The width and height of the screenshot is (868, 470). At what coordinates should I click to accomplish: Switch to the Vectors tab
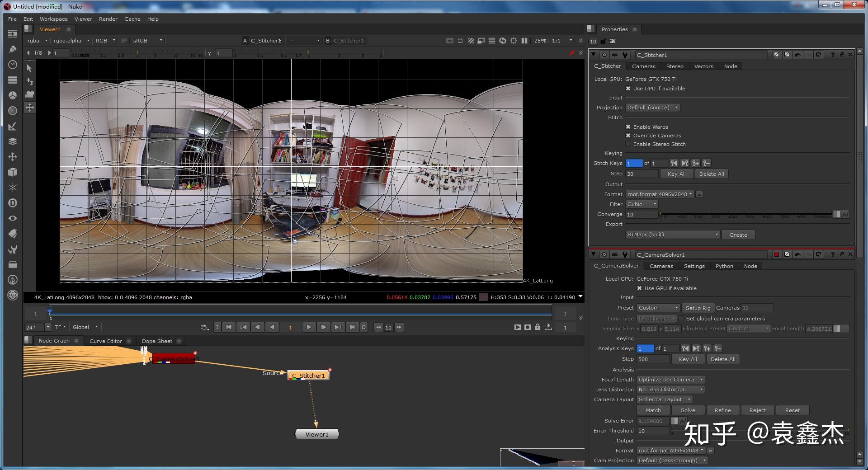pyautogui.click(x=703, y=66)
